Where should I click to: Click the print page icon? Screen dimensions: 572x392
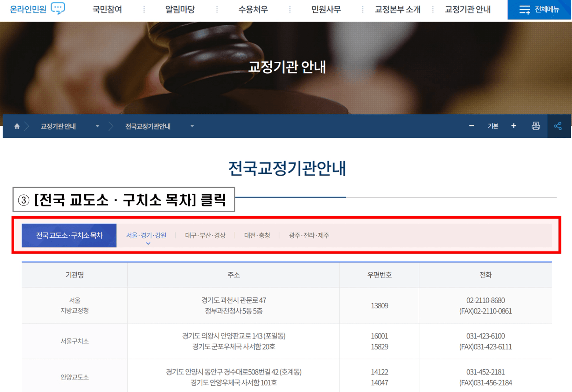pyautogui.click(x=536, y=126)
